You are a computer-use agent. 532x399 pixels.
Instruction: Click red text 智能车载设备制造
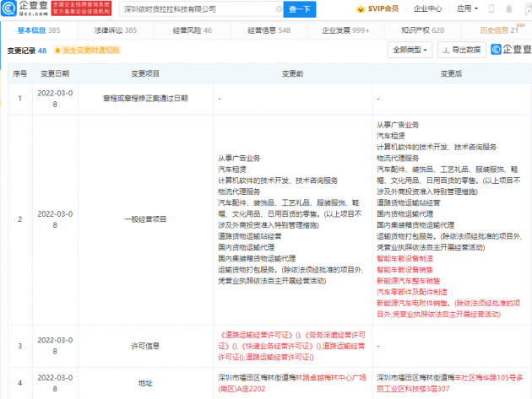[x=404, y=259]
